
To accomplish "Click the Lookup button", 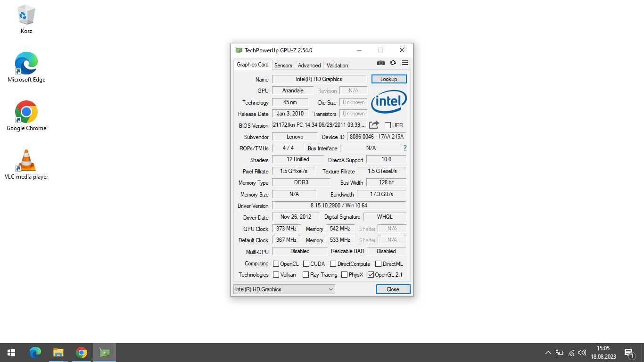I will pos(389,79).
